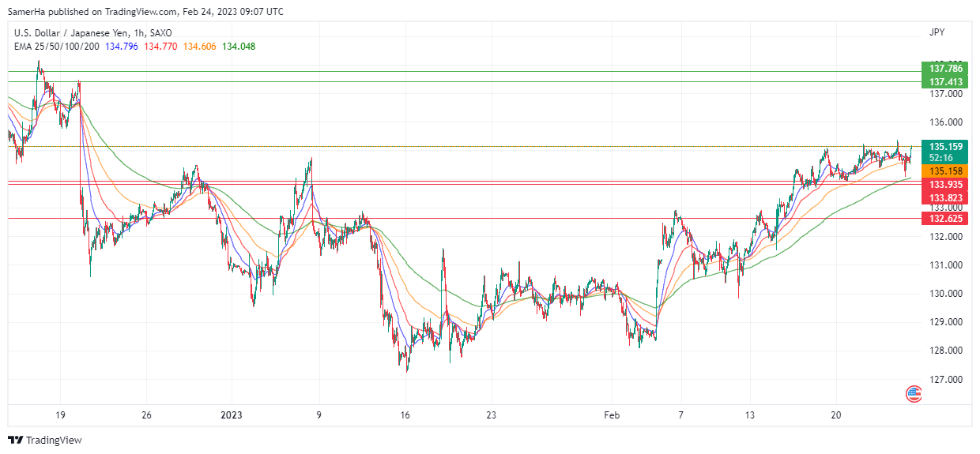Click the current price label 135.159

pyautogui.click(x=945, y=147)
